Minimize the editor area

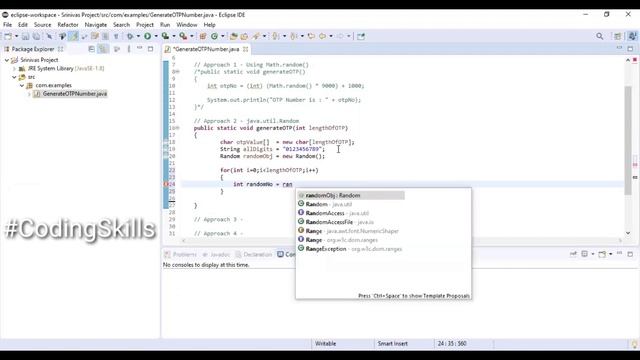coord(619,48)
